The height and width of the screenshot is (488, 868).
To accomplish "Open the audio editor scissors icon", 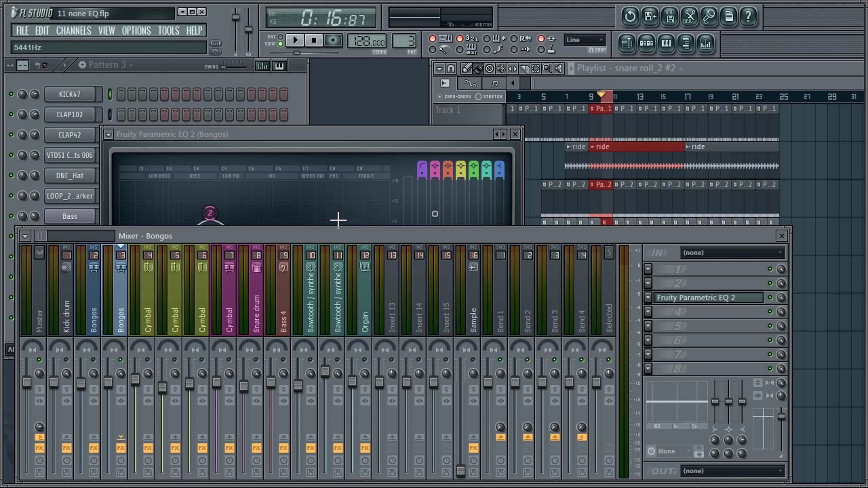I will (689, 16).
